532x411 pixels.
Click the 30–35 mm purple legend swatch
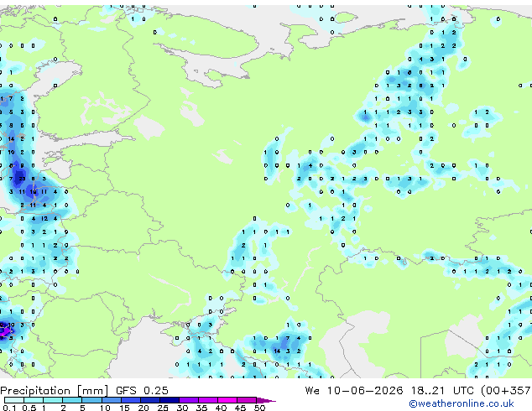(189, 400)
